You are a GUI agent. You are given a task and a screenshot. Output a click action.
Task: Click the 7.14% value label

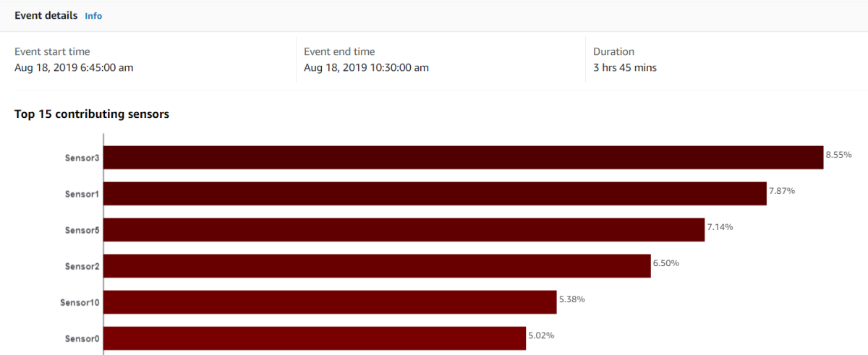pos(720,227)
